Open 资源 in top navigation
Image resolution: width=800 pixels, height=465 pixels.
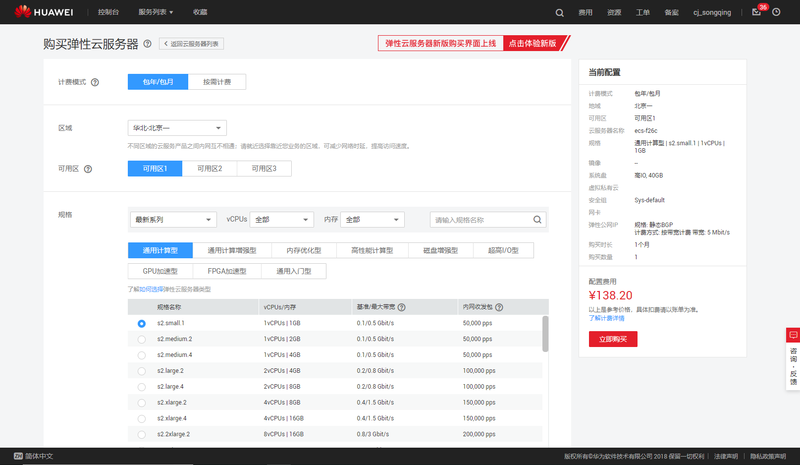pyautogui.click(x=614, y=13)
